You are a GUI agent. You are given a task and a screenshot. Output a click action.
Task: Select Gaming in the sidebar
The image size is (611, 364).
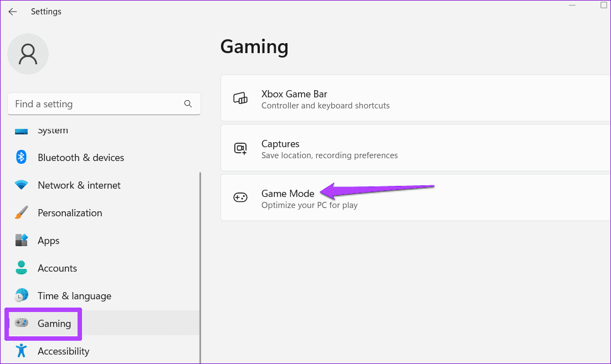pyautogui.click(x=54, y=324)
